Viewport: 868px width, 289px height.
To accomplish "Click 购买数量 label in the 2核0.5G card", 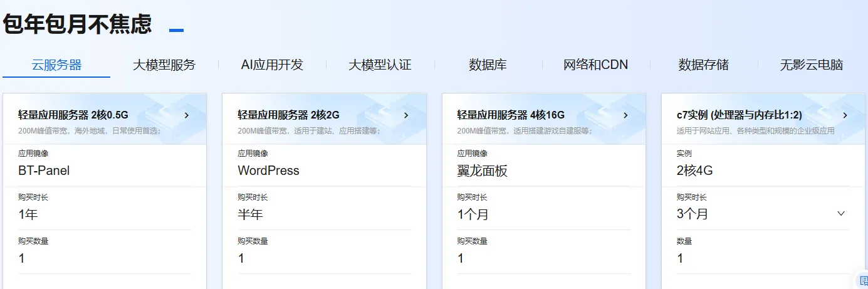I will [x=33, y=241].
